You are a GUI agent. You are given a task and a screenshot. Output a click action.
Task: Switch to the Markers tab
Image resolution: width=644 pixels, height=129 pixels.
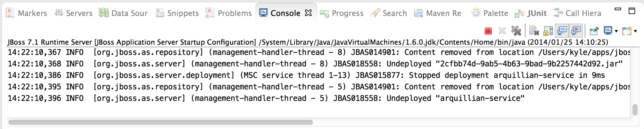27,13
